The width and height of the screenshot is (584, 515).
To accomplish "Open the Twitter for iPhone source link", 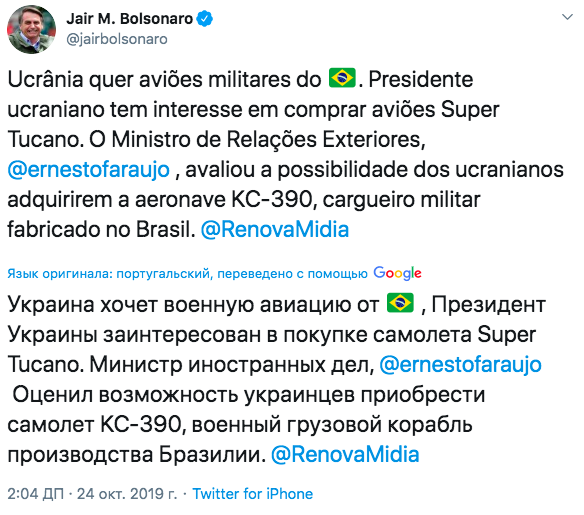I will [253, 494].
